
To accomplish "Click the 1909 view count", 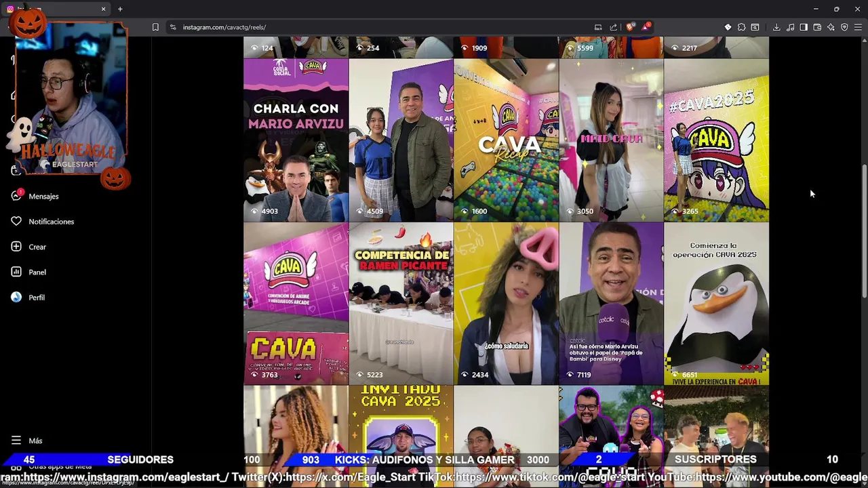I will click(479, 48).
